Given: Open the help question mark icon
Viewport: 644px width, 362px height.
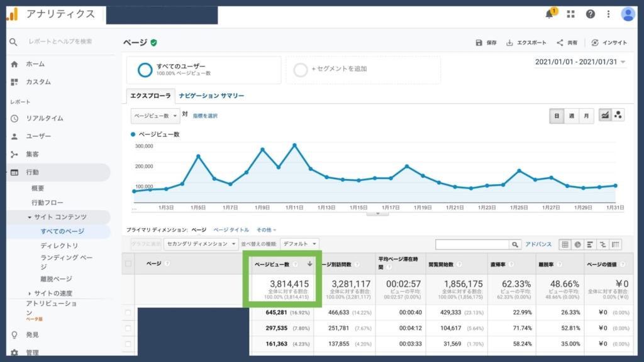Looking at the screenshot, I should point(590,14).
